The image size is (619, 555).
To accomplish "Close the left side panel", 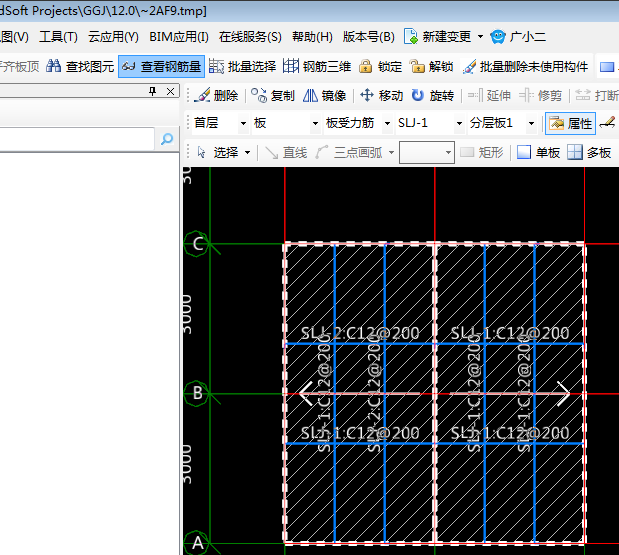I will tap(171, 92).
